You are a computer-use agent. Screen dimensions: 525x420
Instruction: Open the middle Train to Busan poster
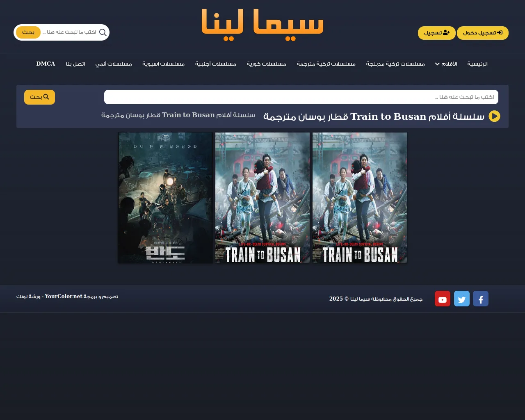pyautogui.click(x=262, y=198)
